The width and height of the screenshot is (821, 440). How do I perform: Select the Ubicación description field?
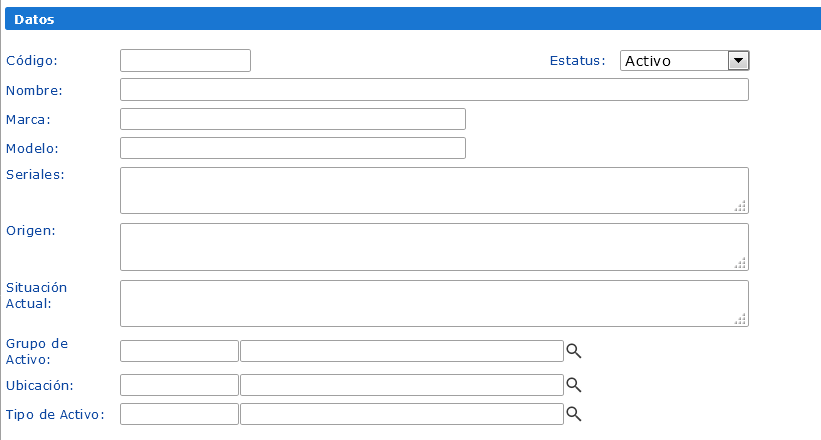click(x=402, y=385)
